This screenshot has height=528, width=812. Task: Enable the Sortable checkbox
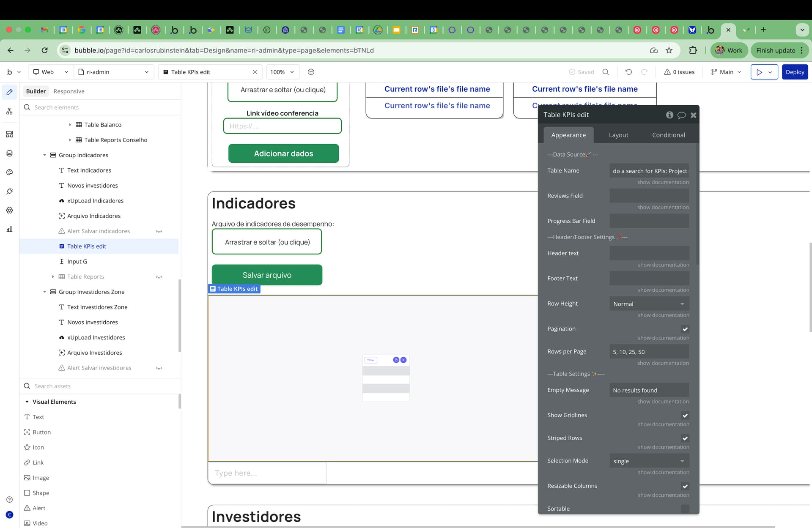[685, 509]
